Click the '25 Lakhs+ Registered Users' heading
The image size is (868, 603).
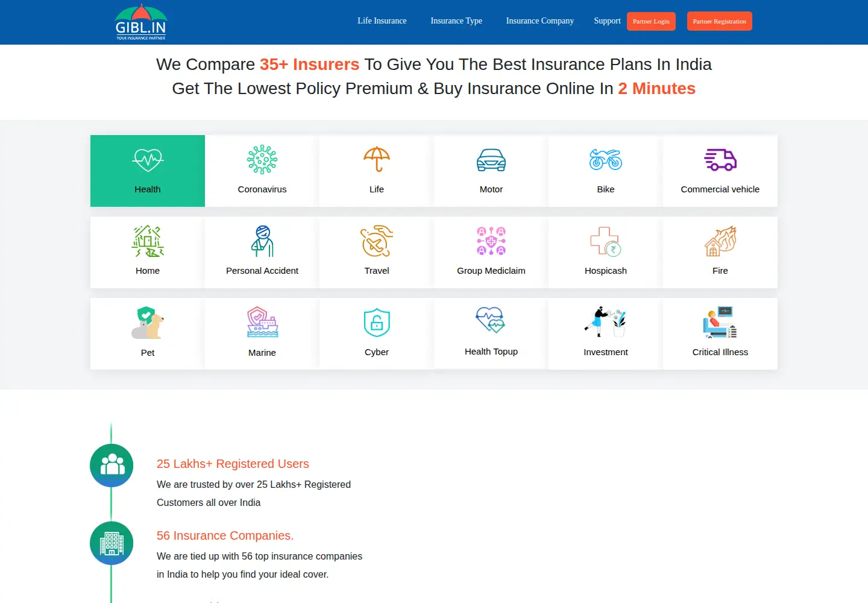233,464
